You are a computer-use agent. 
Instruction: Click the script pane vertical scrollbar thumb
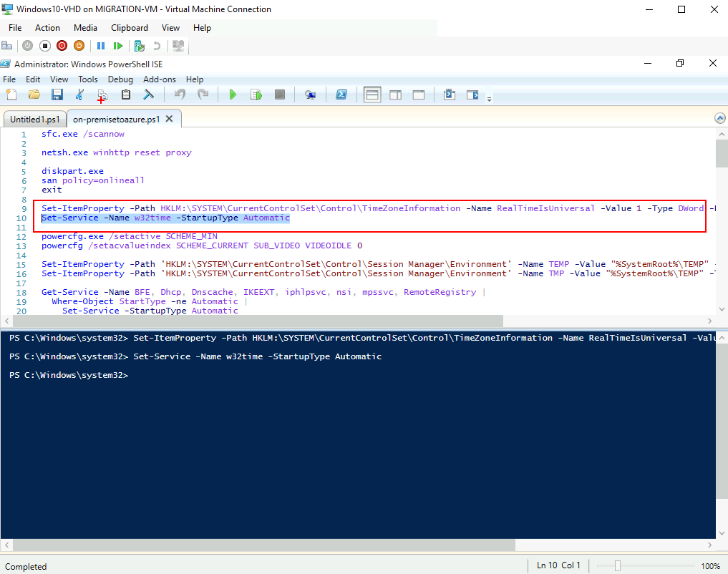click(722, 153)
